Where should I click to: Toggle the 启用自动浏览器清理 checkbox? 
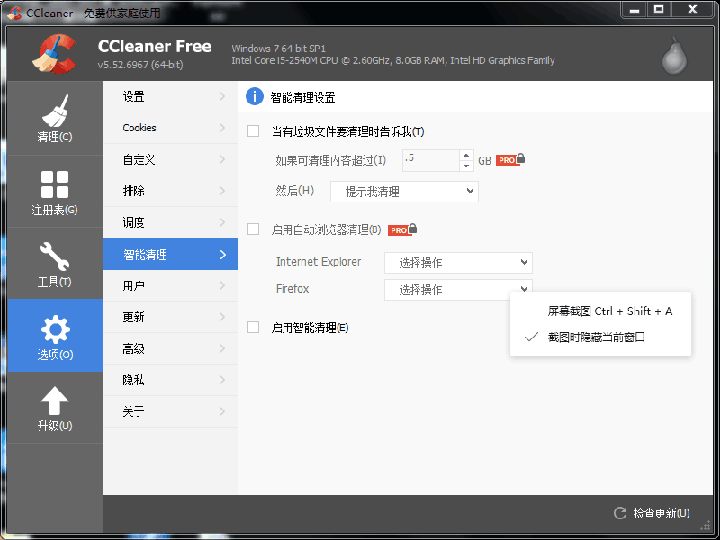click(253, 229)
